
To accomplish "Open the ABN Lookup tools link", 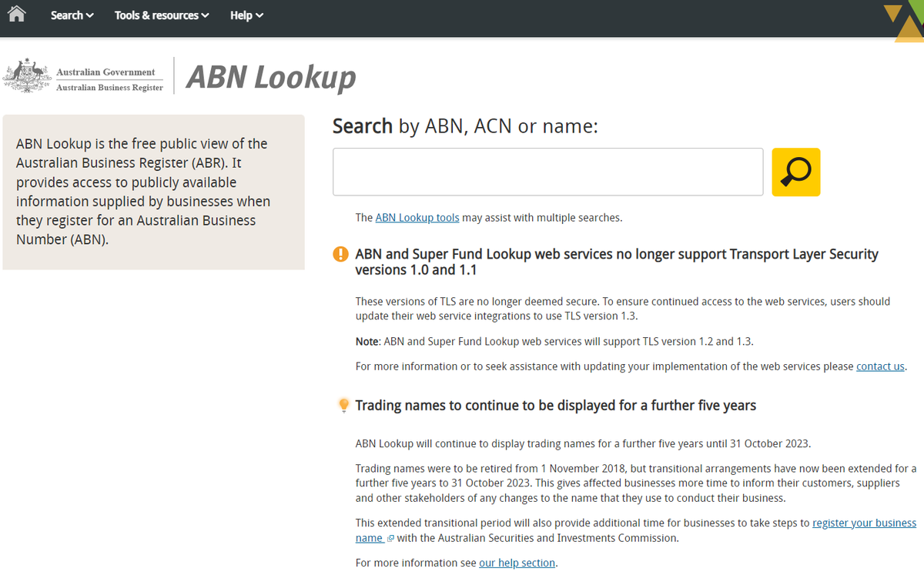I will (417, 218).
